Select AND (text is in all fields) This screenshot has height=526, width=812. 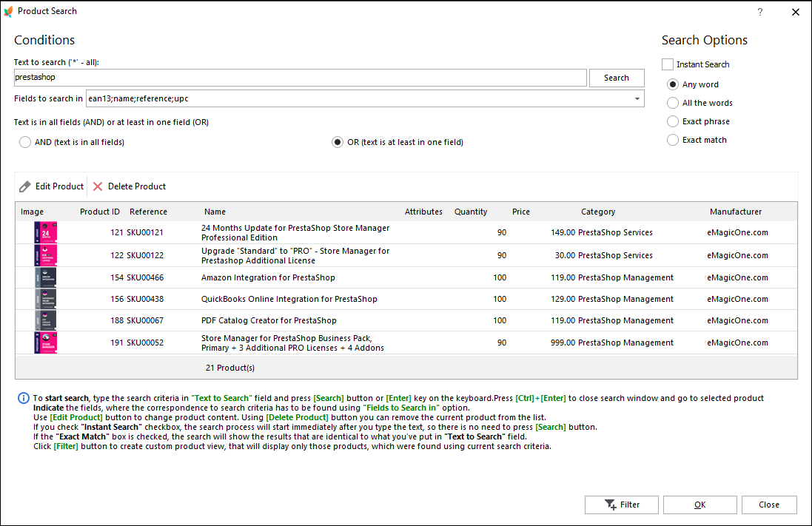pyautogui.click(x=25, y=142)
